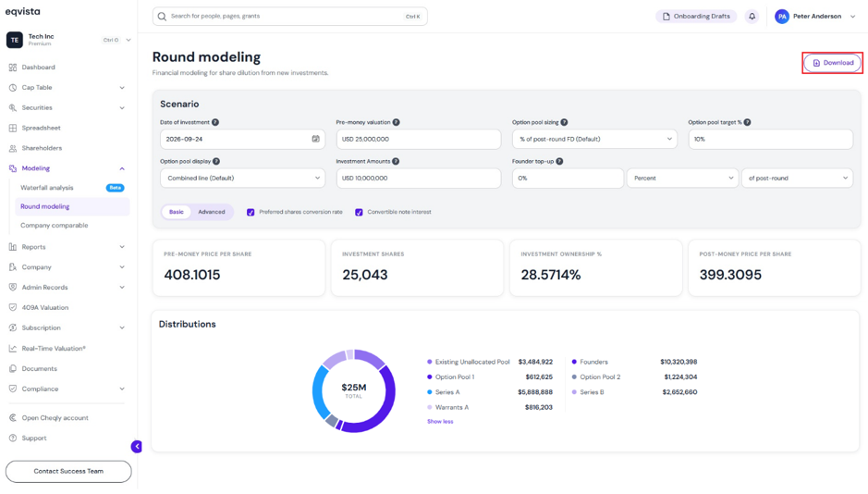
Task: Click the Investment Amounts input field
Action: [419, 179]
